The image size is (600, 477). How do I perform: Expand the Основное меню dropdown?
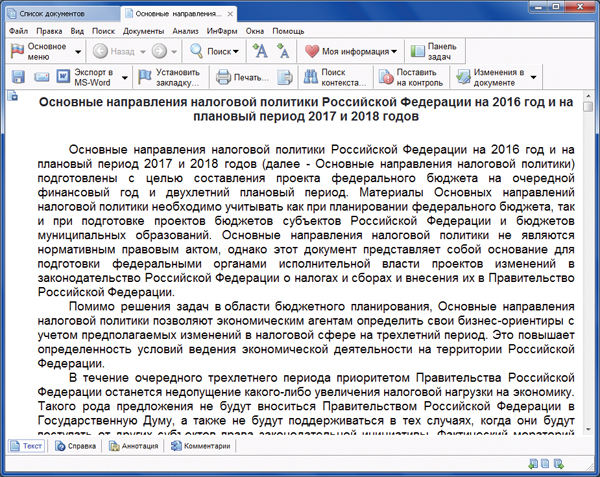click(x=75, y=51)
